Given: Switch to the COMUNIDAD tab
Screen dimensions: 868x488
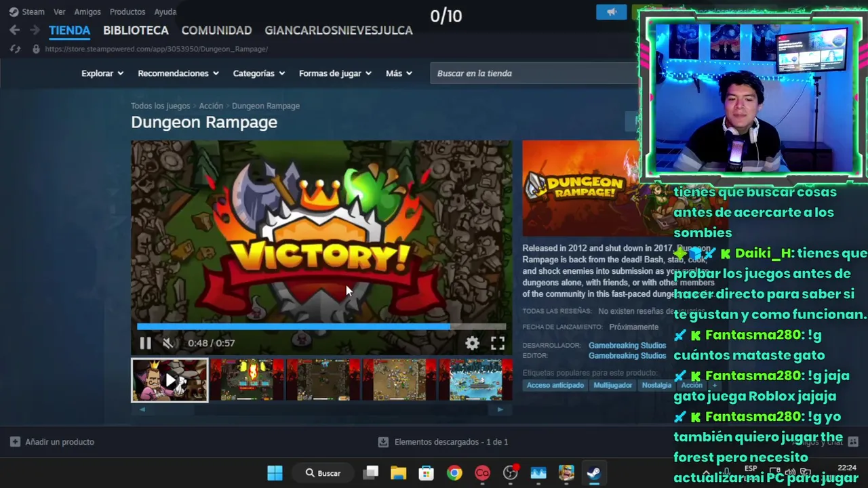Looking at the screenshot, I should [x=216, y=30].
